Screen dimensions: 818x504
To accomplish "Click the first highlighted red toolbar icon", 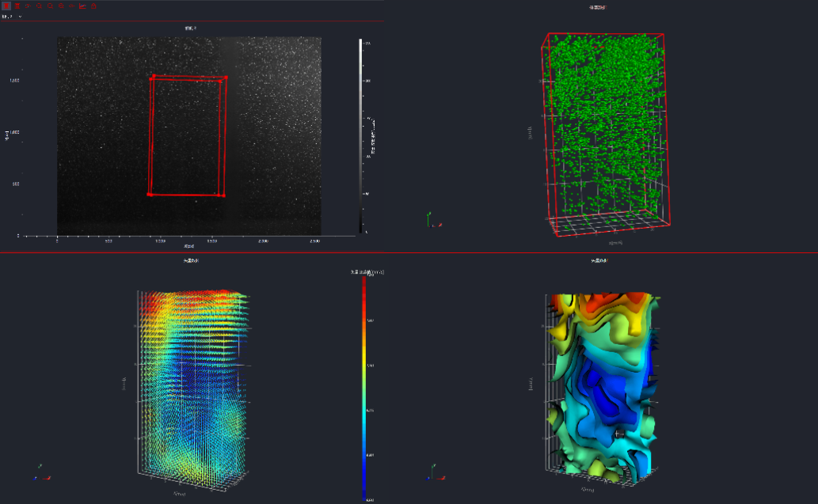I will 6,6.
